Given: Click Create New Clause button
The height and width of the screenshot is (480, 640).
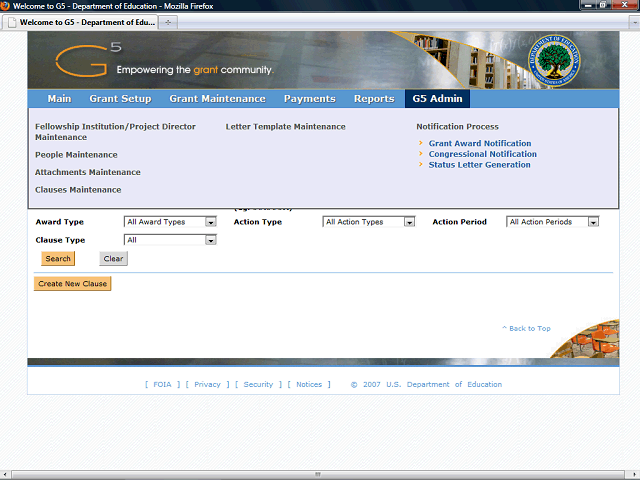Looking at the screenshot, I should point(72,284).
